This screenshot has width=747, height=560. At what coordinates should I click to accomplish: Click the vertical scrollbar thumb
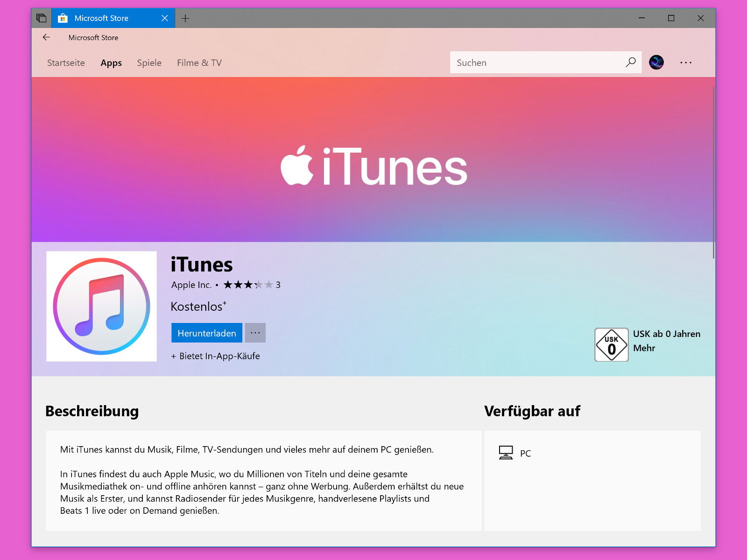click(x=713, y=173)
